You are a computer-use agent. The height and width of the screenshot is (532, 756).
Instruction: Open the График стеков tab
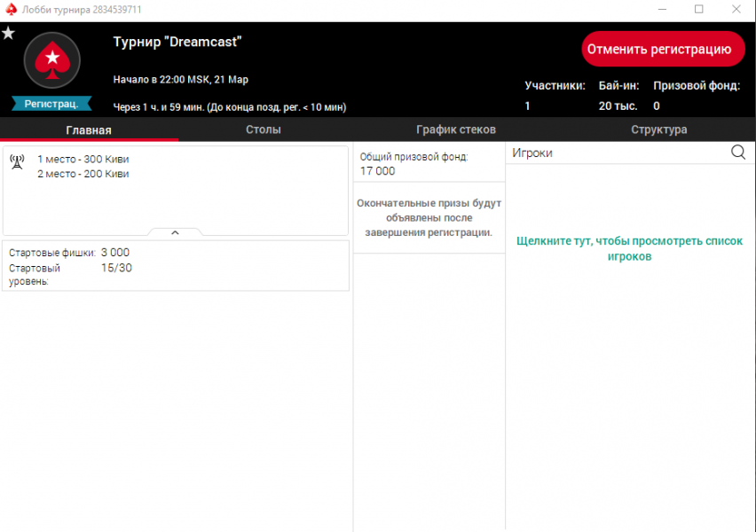tap(455, 129)
